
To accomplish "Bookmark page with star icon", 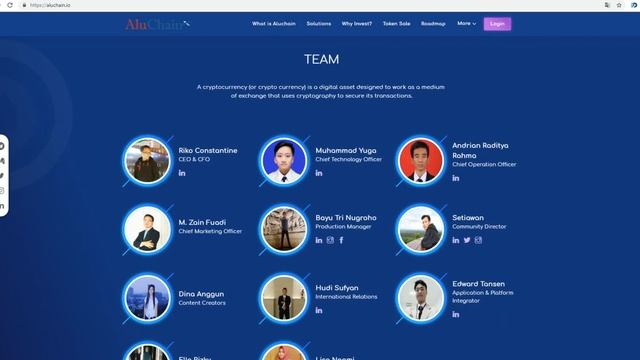I will pos(619,5).
